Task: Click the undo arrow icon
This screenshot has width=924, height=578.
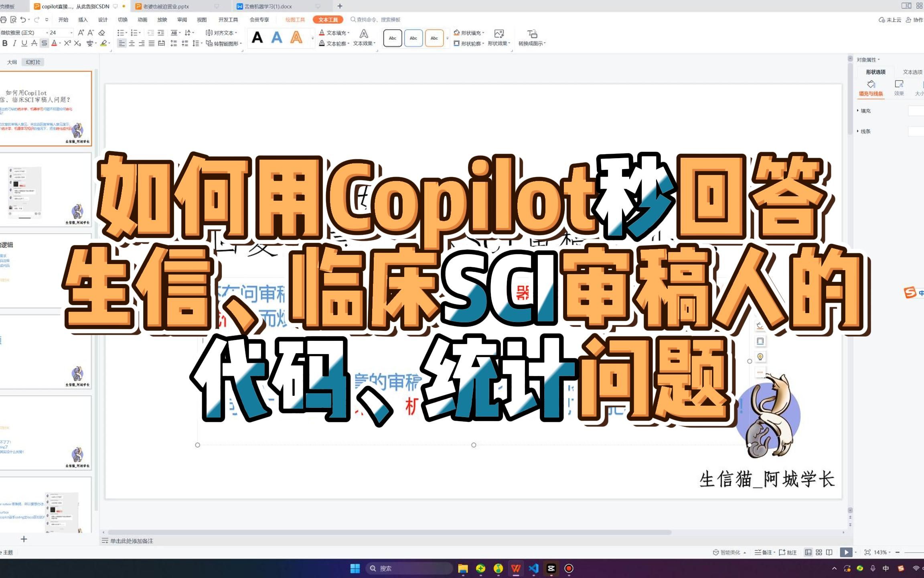Action: (x=23, y=19)
